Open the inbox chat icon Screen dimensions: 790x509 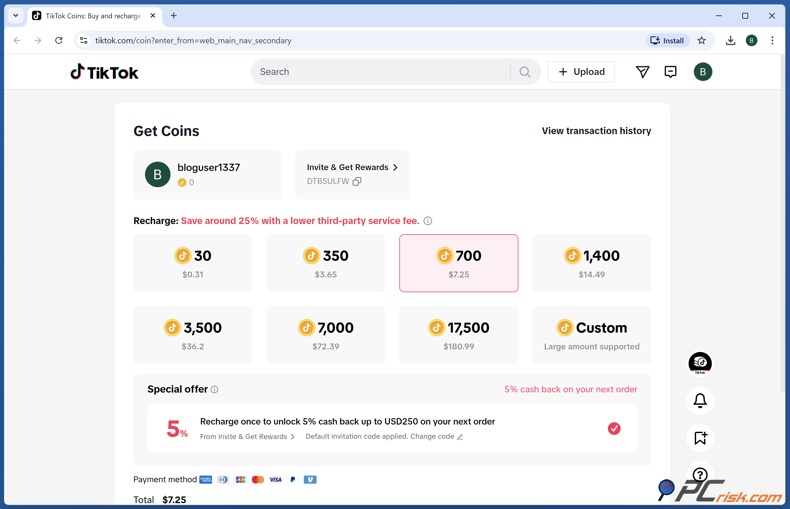point(670,72)
